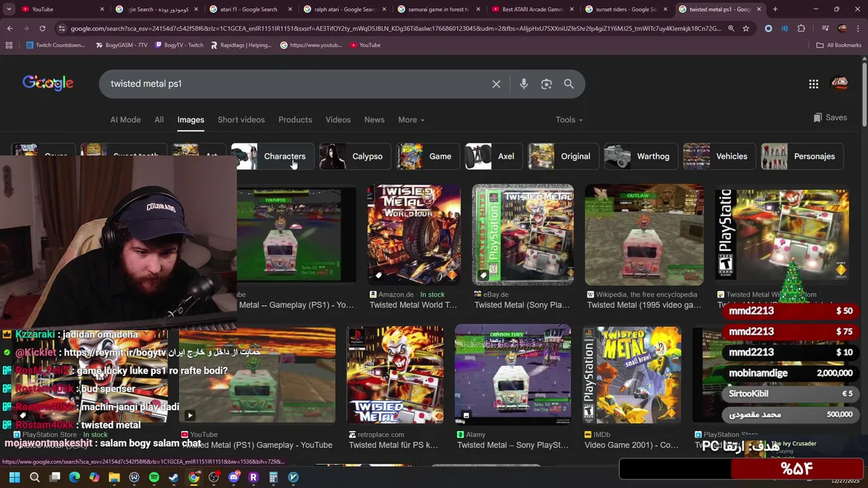Image resolution: width=868 pixels, height=488 pixels.
Task: Launch Steam from the taskbar
Action: point(174,477)
